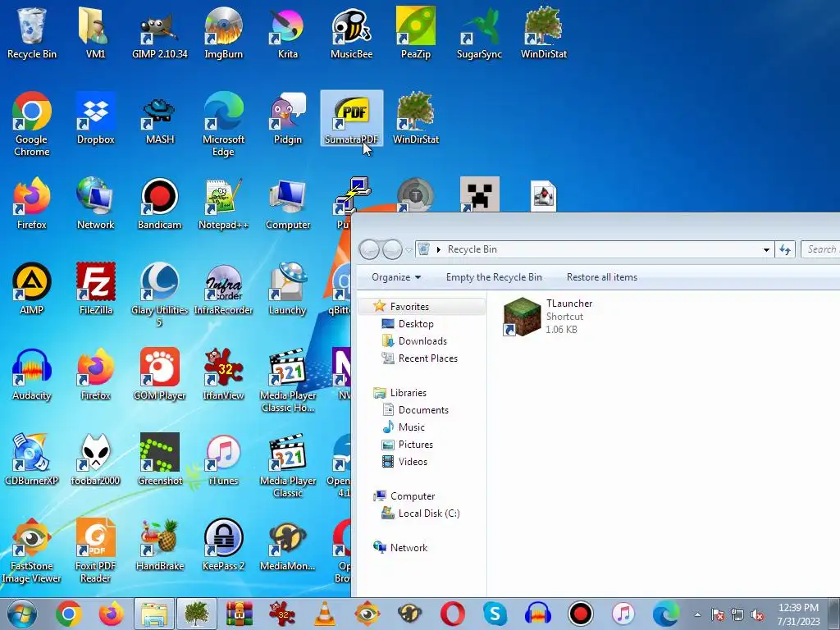
Task: Select the FileZilla desktop icon
Action: 96,290
